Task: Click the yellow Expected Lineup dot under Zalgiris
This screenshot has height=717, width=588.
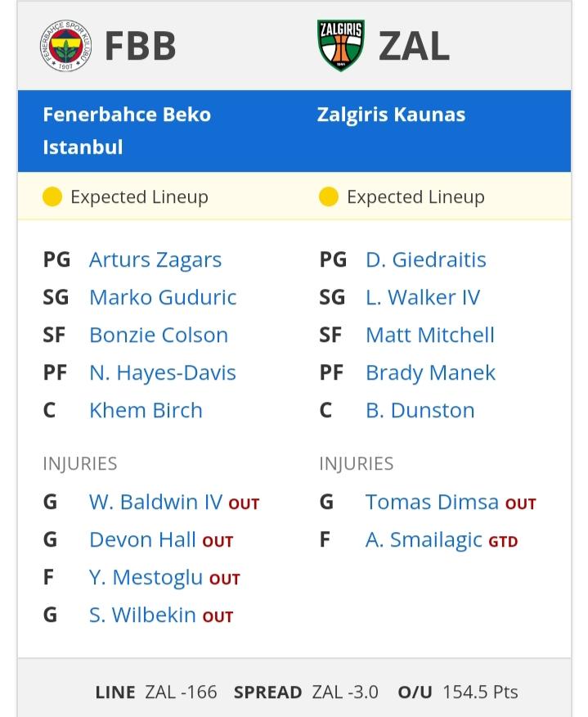Action: tap(329, 196)
